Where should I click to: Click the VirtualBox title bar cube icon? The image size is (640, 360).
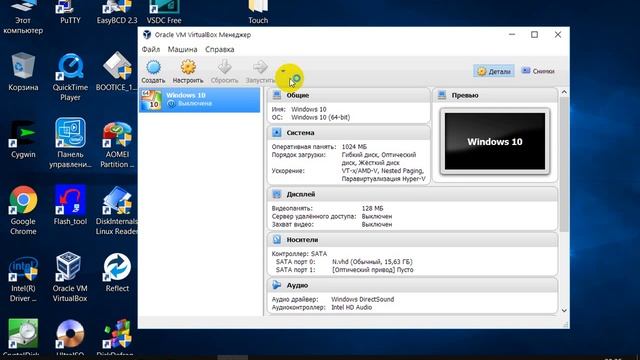[147, 35]
